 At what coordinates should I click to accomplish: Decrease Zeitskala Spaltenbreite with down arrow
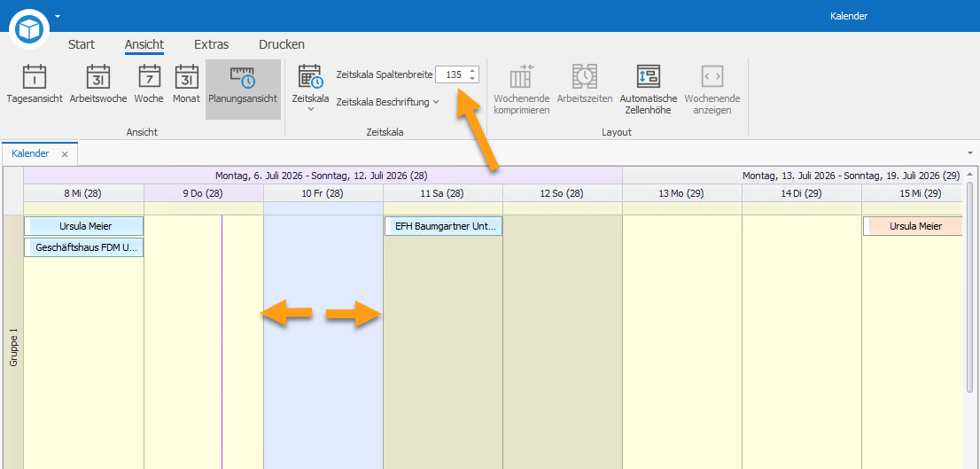[x=472, y=79]
